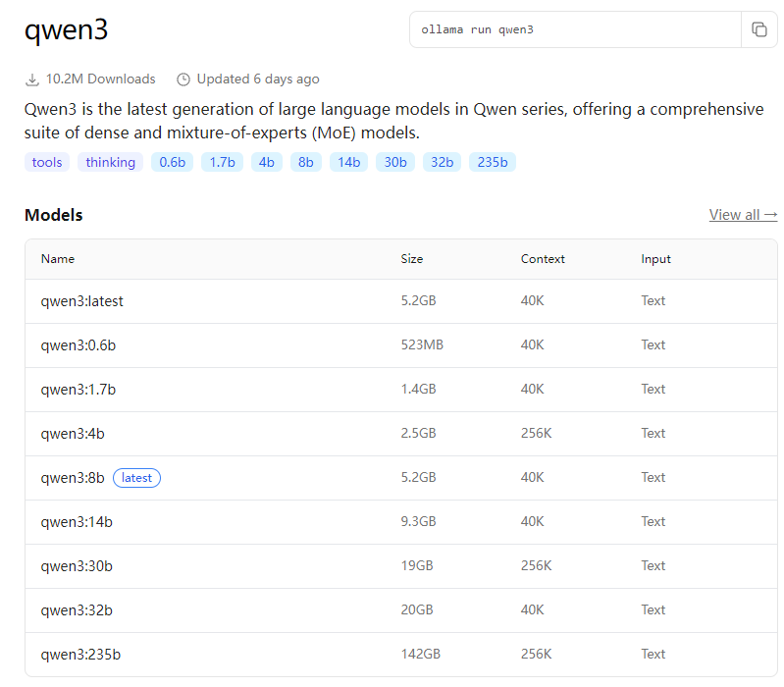The width and height of the screenshot is (784, 687).
Task: Click the Name column header
Action: (x=58, y=259)
